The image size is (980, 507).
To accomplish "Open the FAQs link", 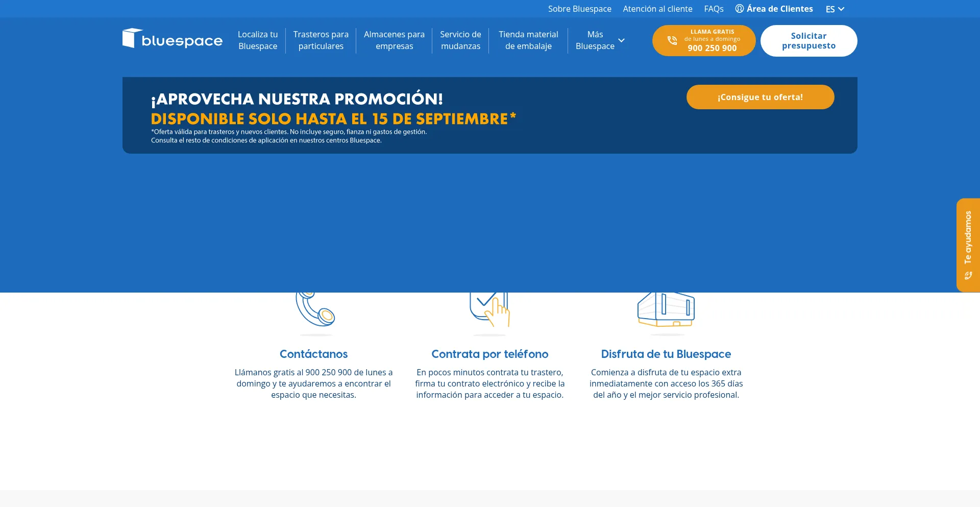I will [x=714, y=9].
